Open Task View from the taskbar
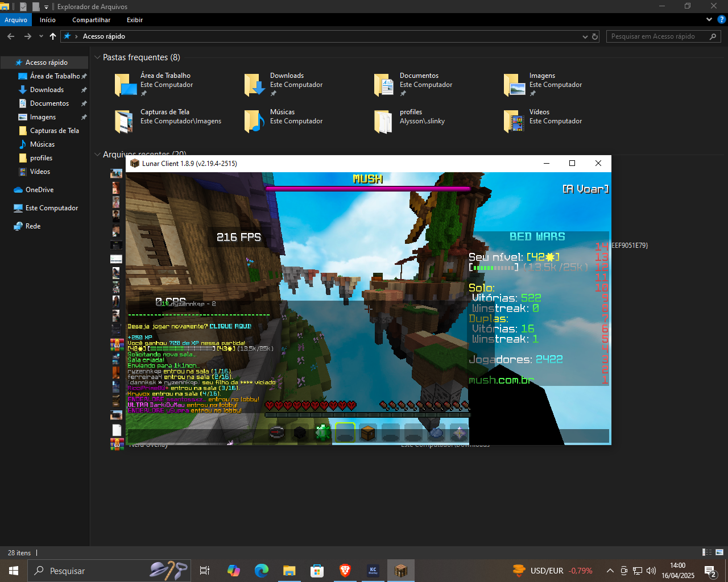 [x=205, y=571]
